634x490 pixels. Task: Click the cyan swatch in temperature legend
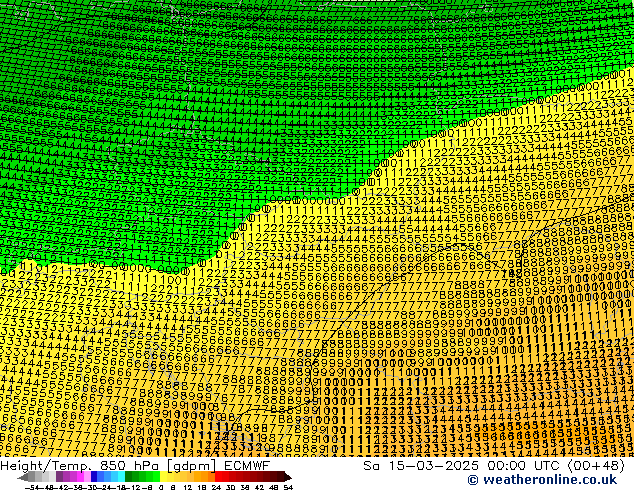[x=121, y=477]
